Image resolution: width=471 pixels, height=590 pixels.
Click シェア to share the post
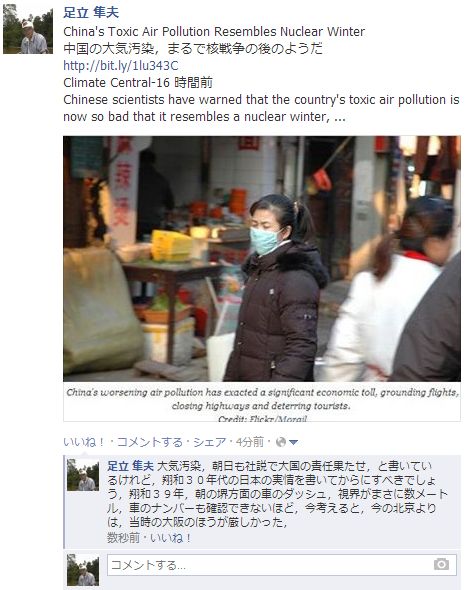coord(210,442)
